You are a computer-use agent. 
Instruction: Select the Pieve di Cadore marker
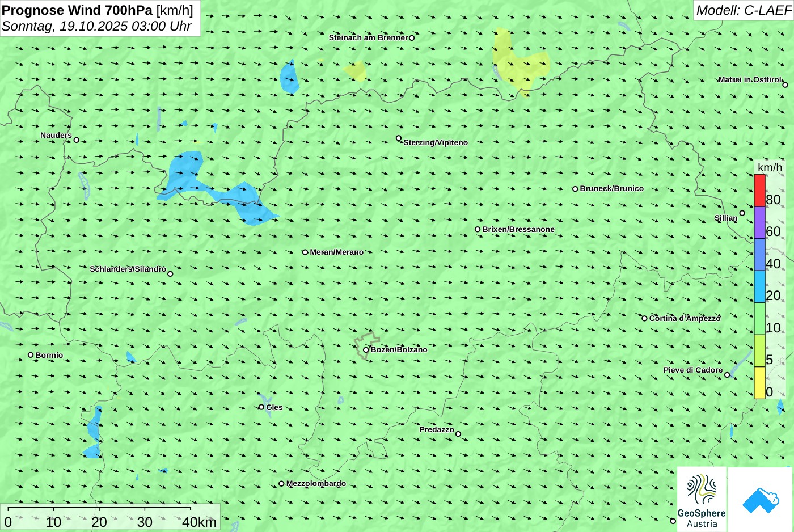click(x=727, y=375)
